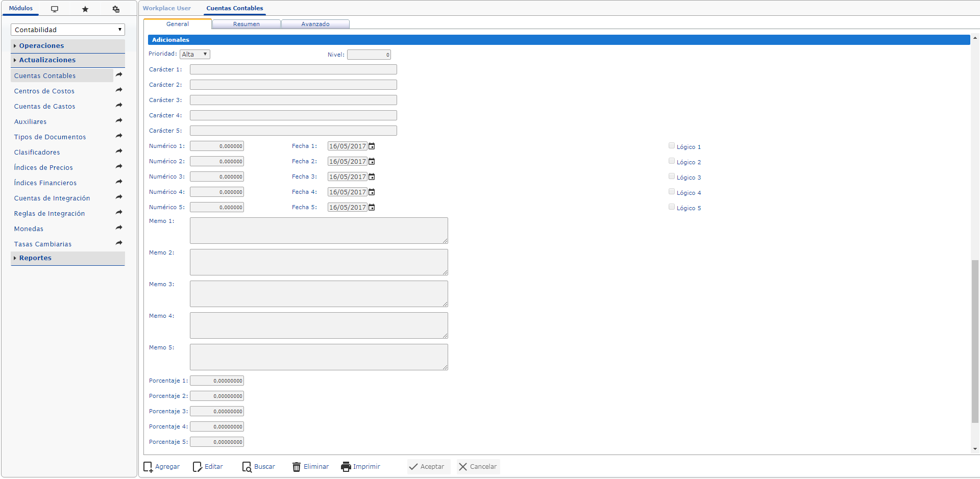Click arrow icon next to Cuentas de Gastos
This screenshot has height=479, width=980.
[x=119, y=105]
